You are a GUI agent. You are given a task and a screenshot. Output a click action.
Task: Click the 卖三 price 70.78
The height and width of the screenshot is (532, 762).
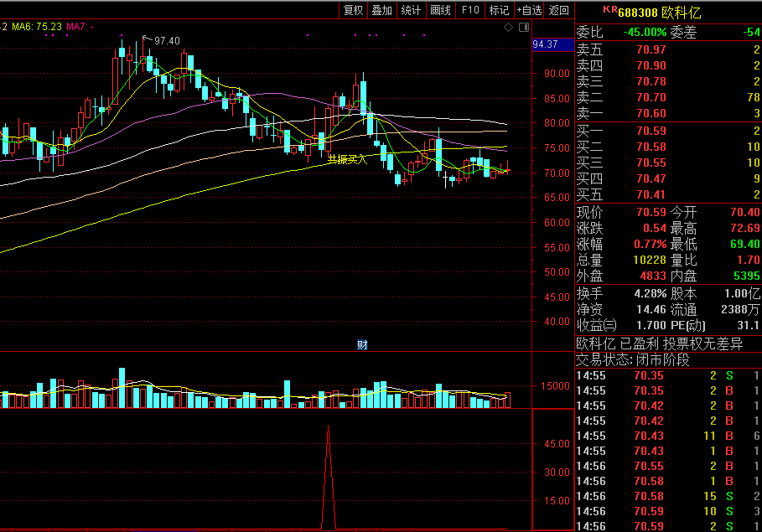click(651, 81)
